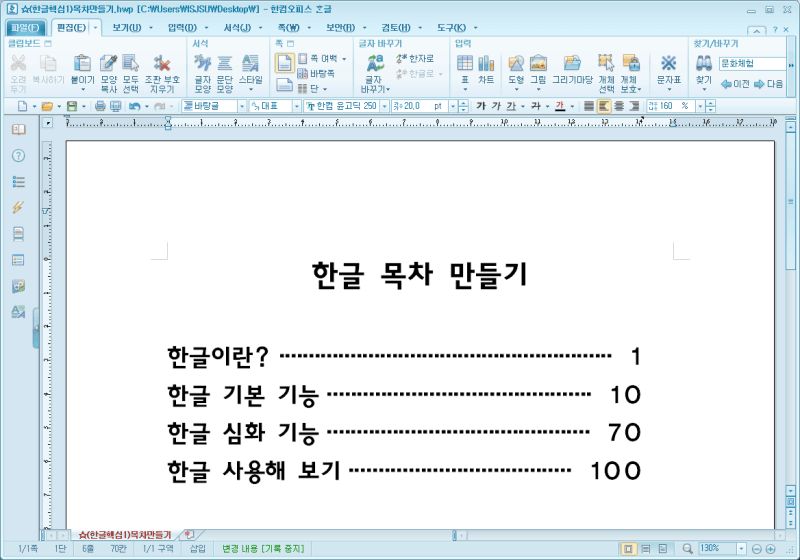Click the font color (가) red swatch
Screen dimensions: 800x560
pyautogui.click(x=560, y=106)
